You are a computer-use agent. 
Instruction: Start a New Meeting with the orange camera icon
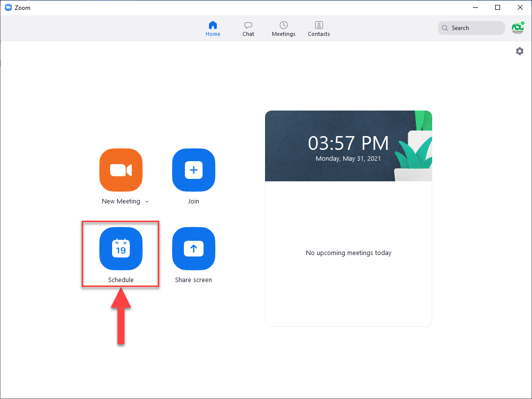[x=121, y=170]
